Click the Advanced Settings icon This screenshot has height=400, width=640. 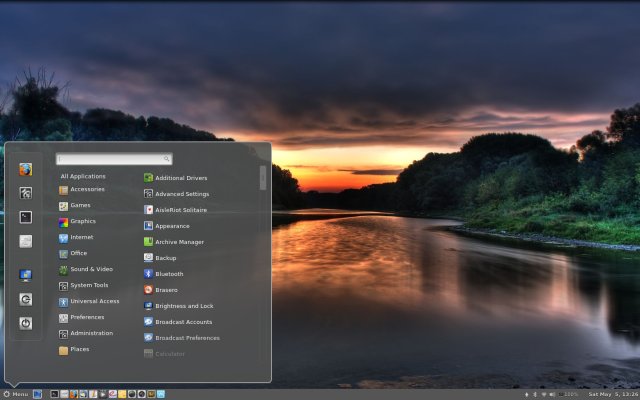click(149, 193)
